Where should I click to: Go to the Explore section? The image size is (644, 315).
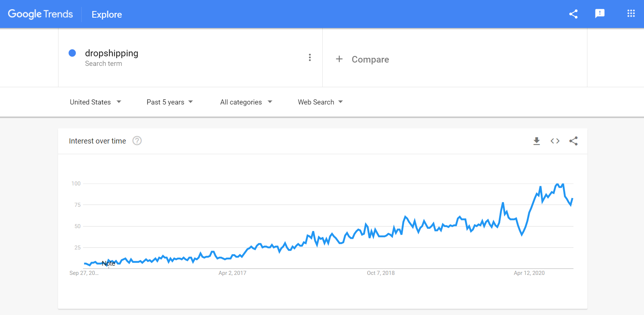[107, 14]
